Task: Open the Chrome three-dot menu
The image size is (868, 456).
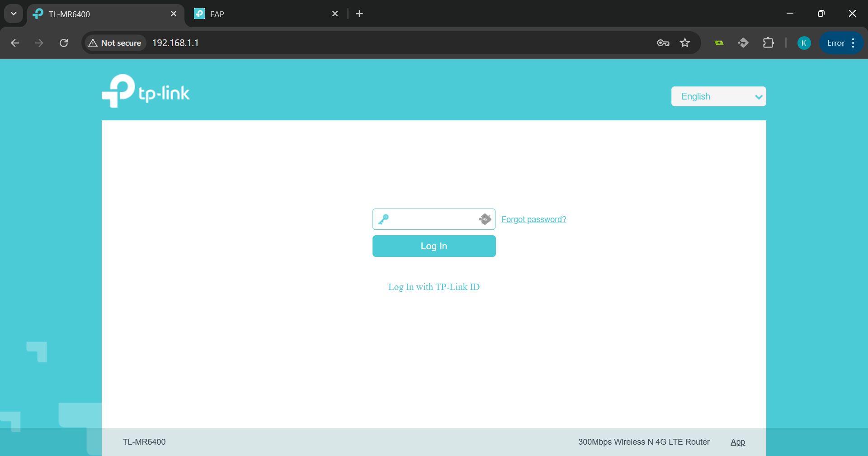Action: 853,43
